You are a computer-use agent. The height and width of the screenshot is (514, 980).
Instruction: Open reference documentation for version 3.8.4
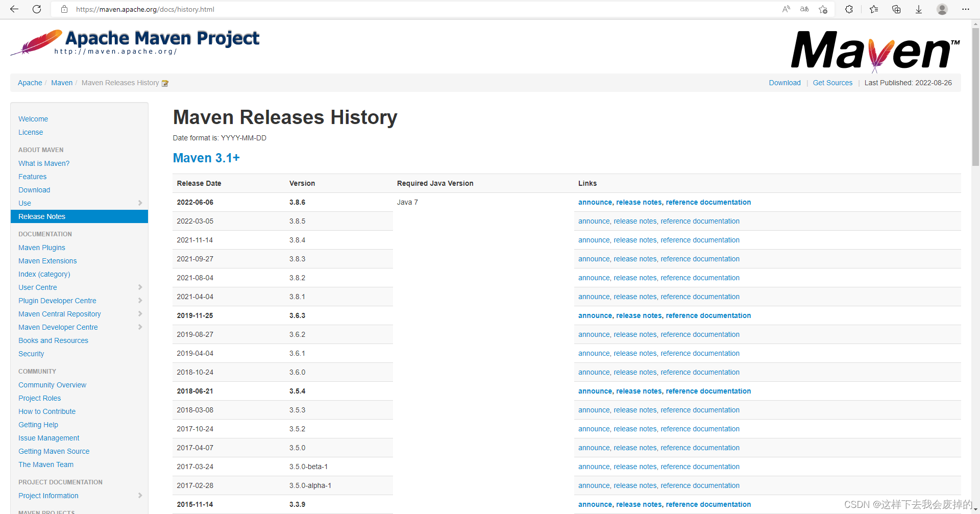700,240
